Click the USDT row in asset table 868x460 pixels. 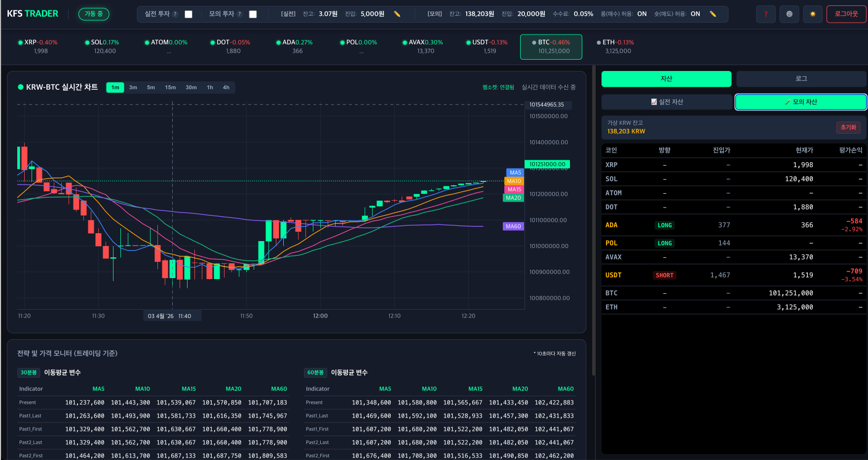pos(733,275)
